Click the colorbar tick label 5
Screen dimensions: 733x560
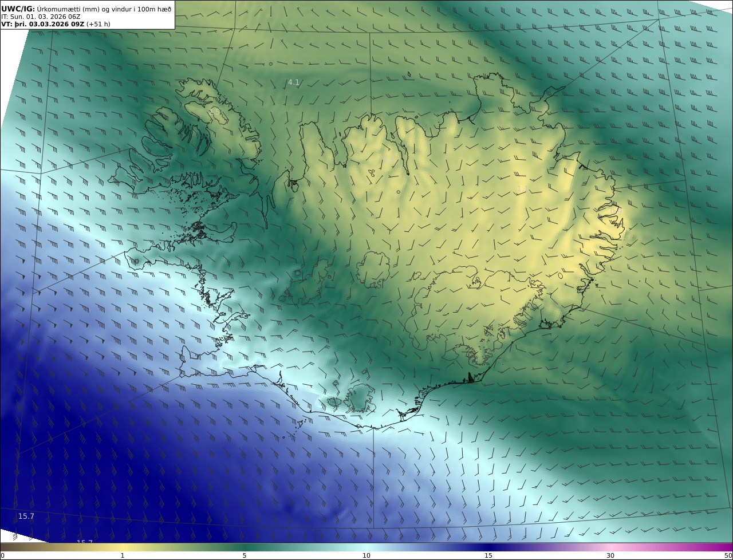245,555
